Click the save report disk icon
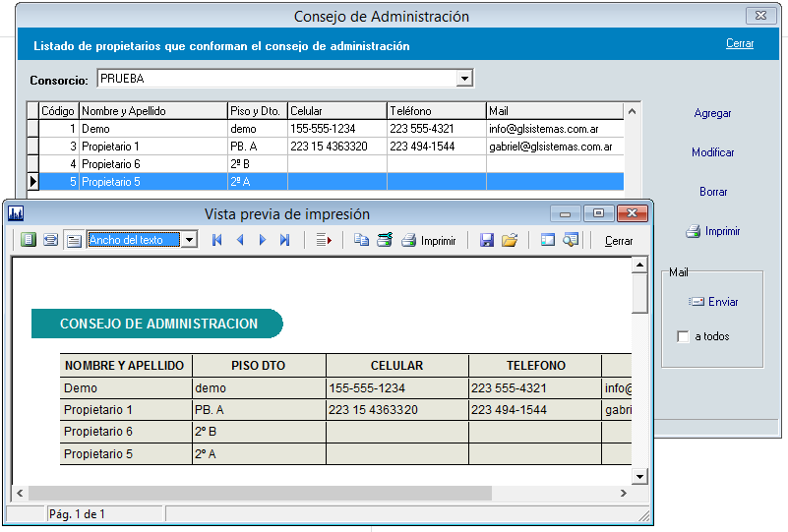Viewport: 788px width, 532px height. point(487,240)
